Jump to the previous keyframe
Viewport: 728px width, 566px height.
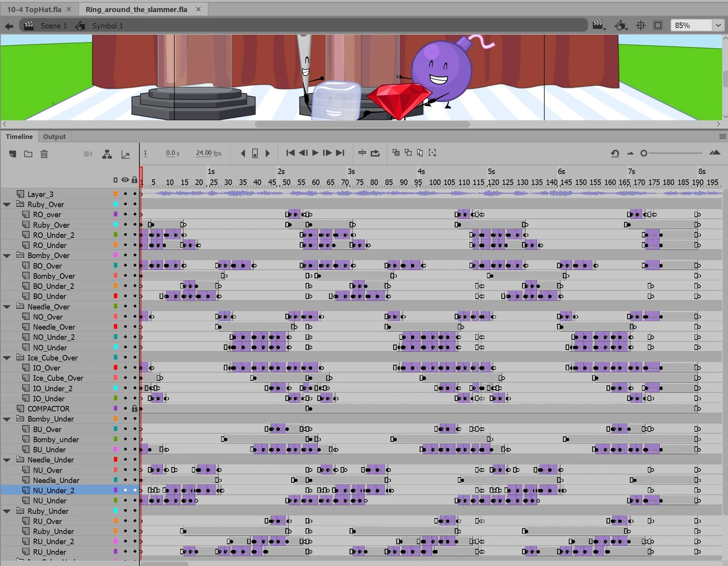[x=243, y=153]
